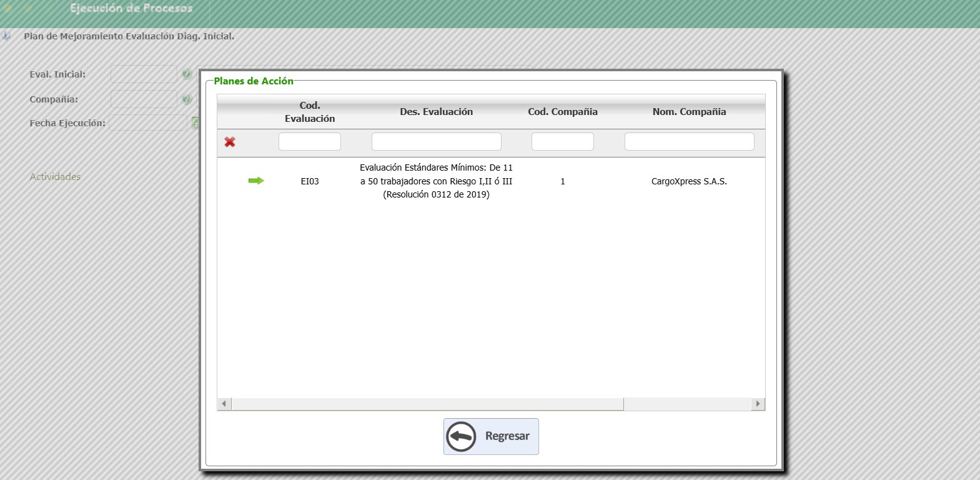Click the horizontal scrollbar right arrow

click(758, 404)
